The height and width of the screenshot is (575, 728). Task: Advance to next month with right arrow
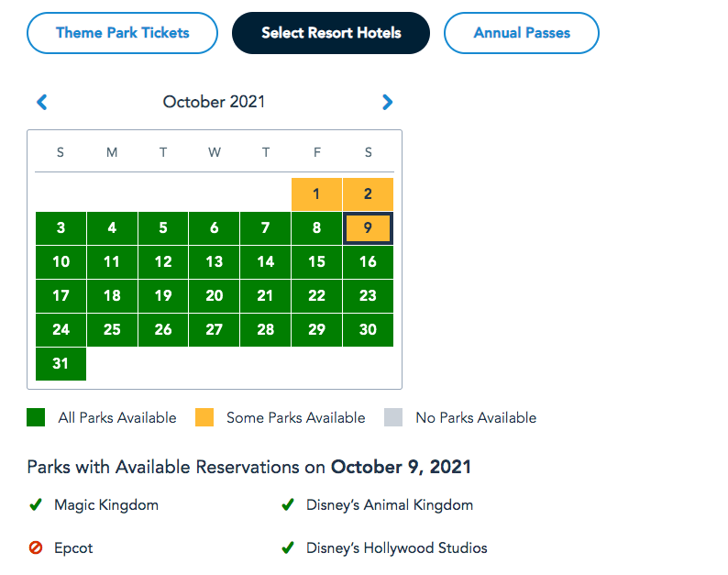tap(387, 102)
